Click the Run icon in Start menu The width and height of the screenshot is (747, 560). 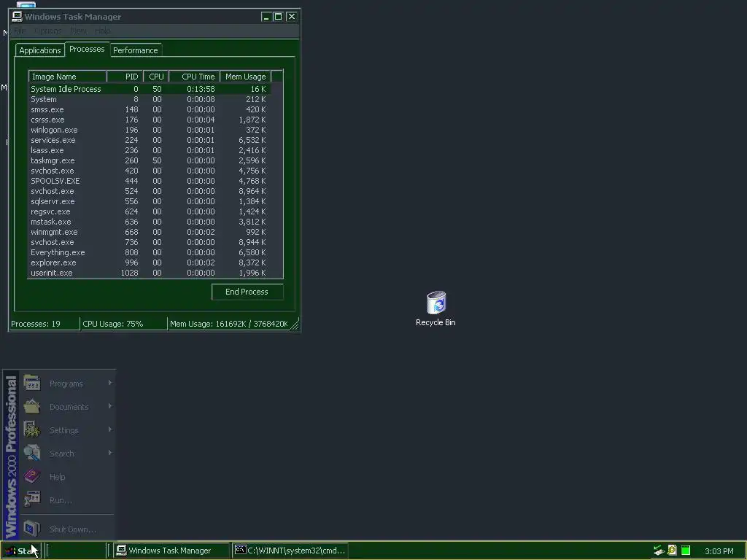32,499
